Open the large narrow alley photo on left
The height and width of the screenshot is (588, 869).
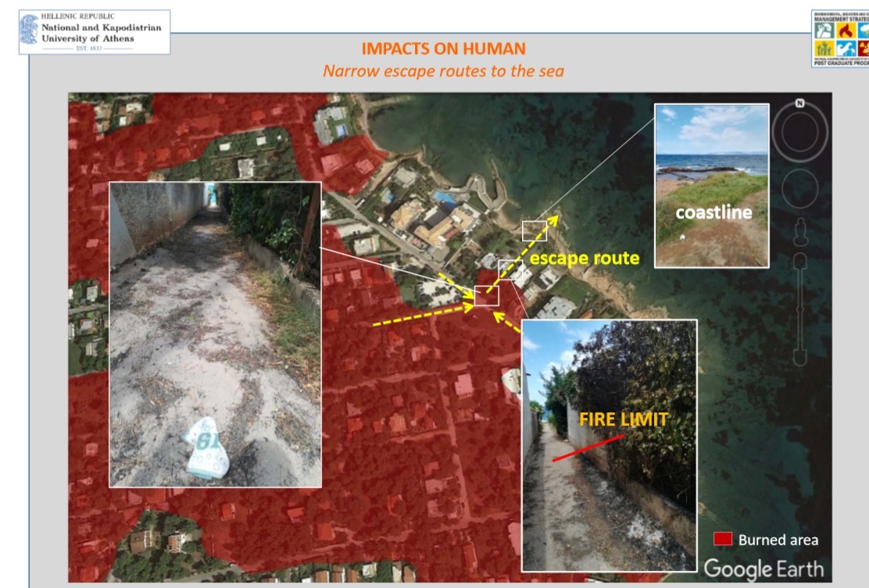215,334
